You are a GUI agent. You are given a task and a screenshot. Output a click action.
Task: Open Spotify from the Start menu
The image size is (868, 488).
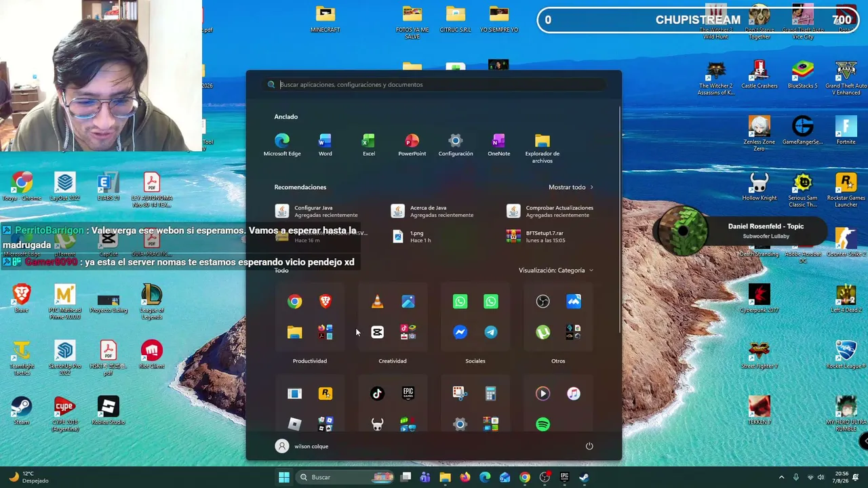[x=542, y=425]
